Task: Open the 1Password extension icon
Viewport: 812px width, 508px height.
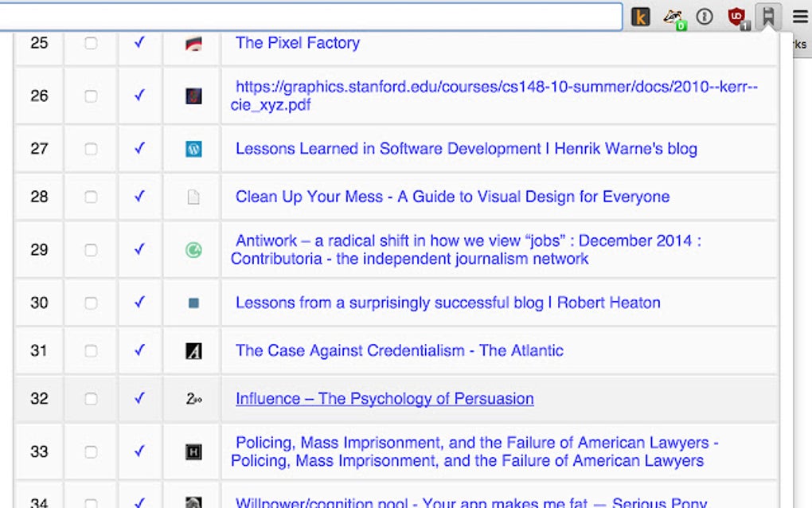Action: (x=705, y=16)
